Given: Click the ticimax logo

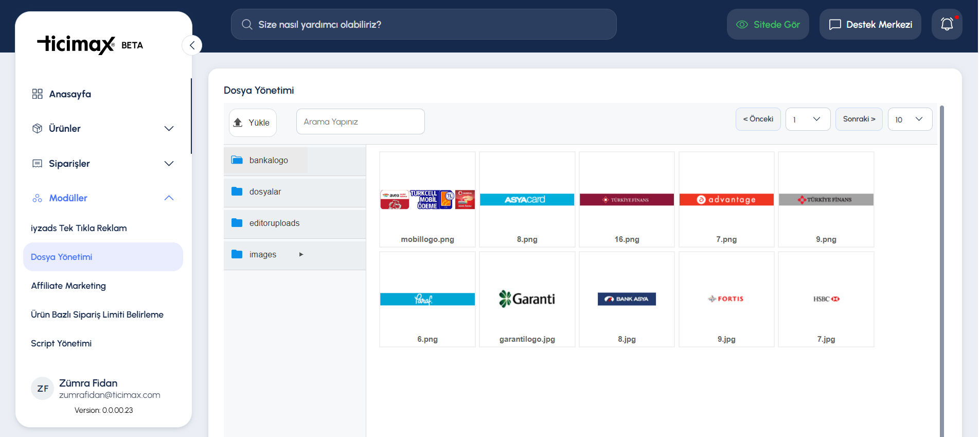Looking at the screenshot, I should pos(76,45).
